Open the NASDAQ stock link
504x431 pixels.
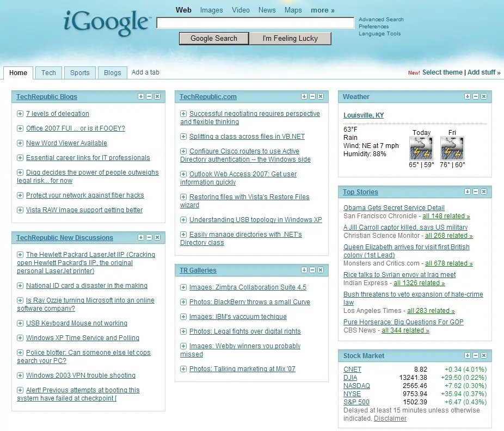coord(357,386)
